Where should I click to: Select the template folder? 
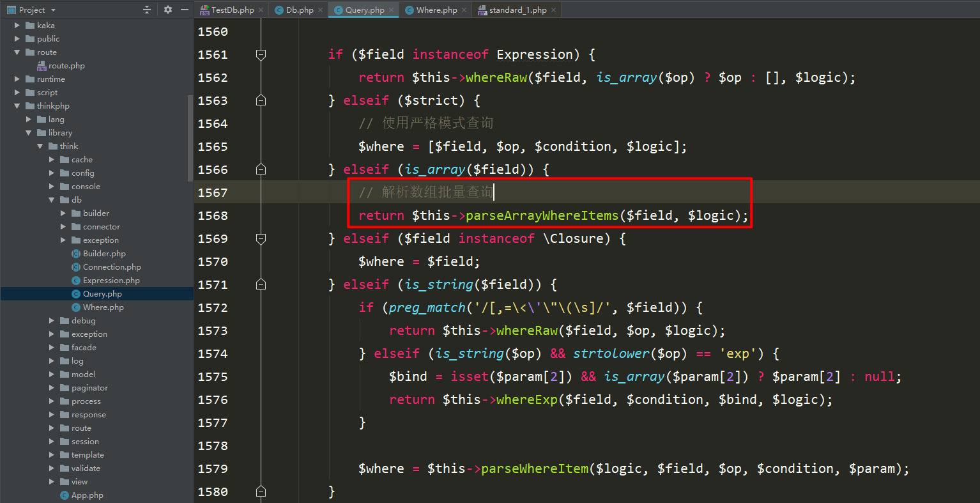pos(88,455)
